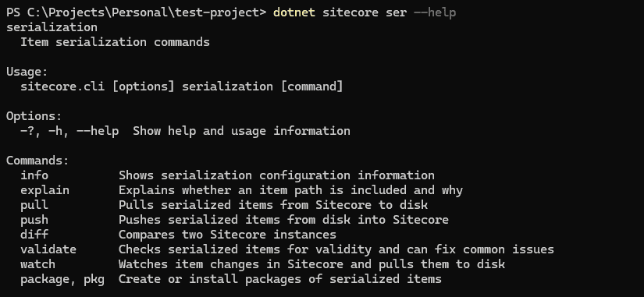
Task: Click the 'Commands:' heading text
Action: tap(37, 161)
